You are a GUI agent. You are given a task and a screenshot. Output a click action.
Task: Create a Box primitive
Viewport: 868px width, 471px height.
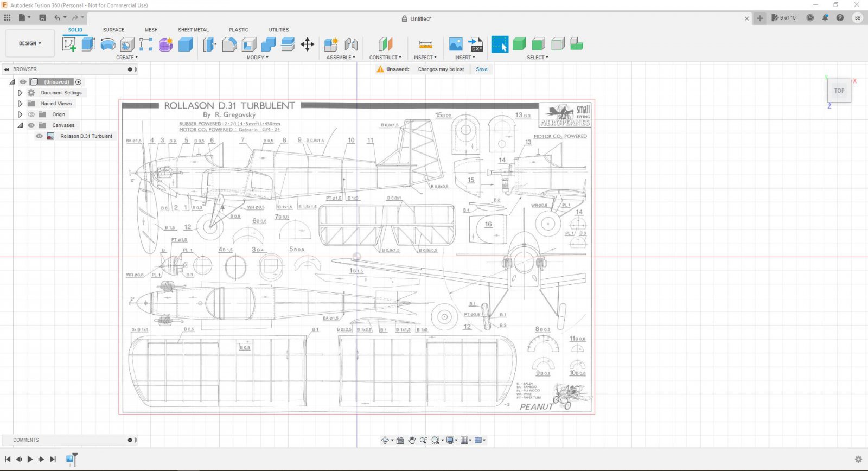(x=186, y=44)
